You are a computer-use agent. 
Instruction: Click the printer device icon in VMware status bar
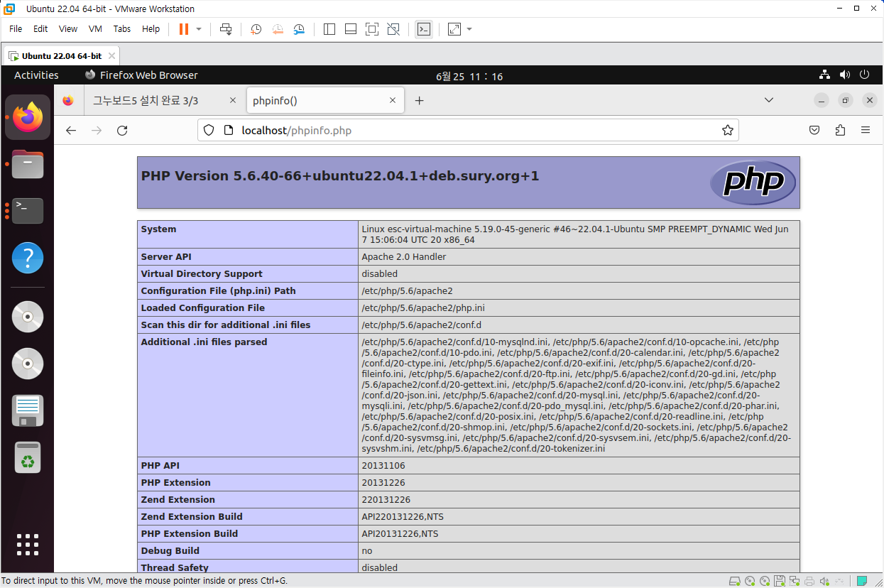(x=809, y=581)
